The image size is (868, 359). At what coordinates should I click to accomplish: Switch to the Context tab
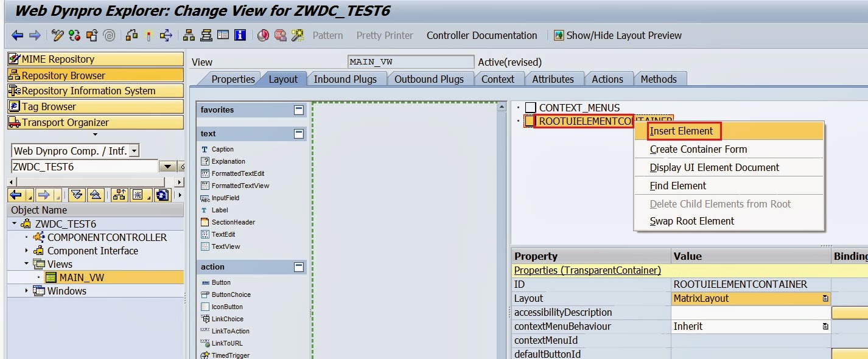pyautogui.click(x=497, y=79)
